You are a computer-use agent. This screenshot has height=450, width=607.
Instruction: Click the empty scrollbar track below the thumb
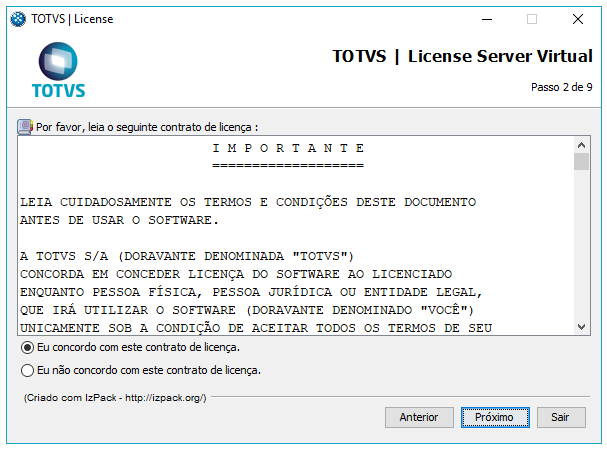pyautogui.click(x=581, y=250)
